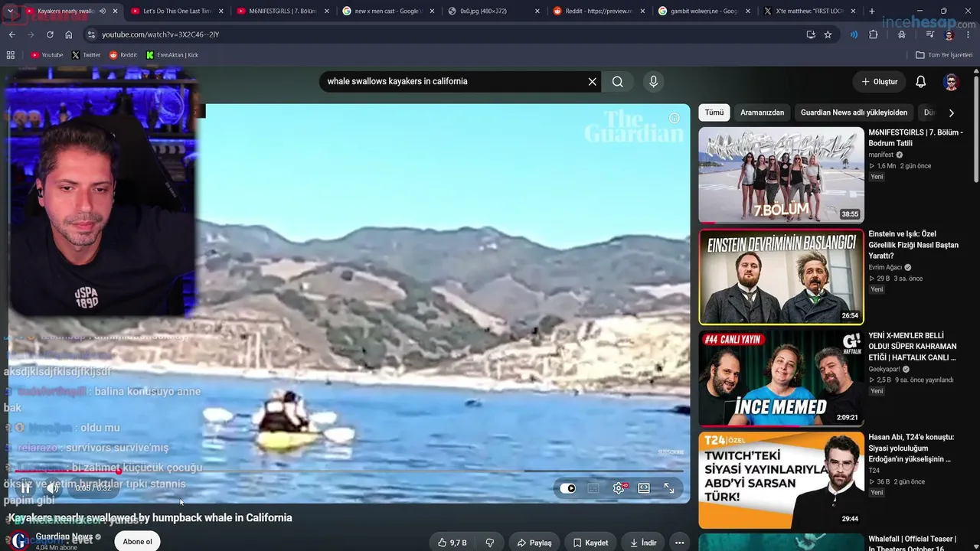Open the Chrome three-dot menu
Viewport: 980px width, 551px height.
pyautogui.click(x=969, y=34)
